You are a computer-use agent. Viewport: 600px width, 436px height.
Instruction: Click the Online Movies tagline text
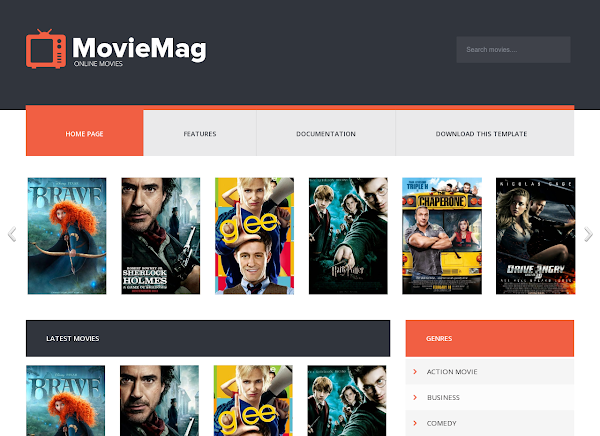pos(98,64)
